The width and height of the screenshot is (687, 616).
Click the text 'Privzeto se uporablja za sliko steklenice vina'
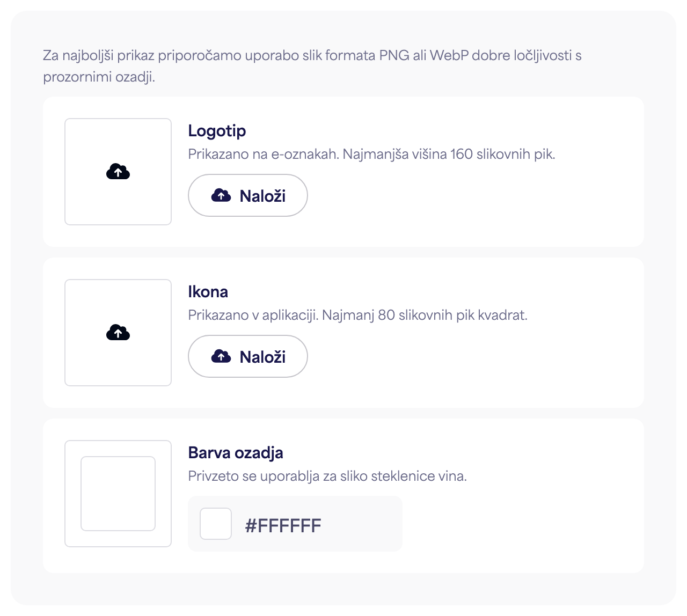pos(327,476)
